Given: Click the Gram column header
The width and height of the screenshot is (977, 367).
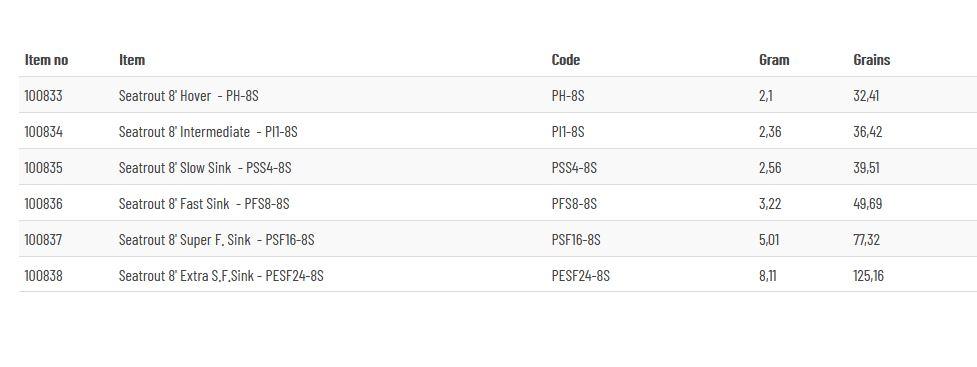Looking at the screenshot, I should coord(774,60).
